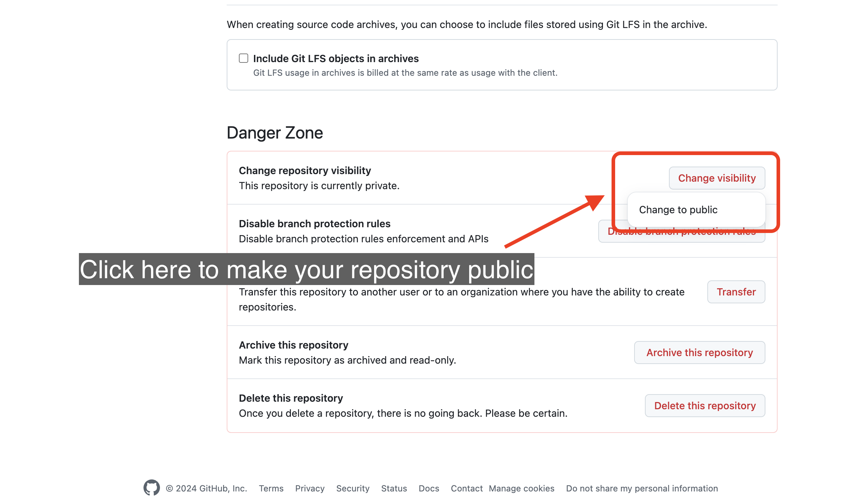Viewport: 868px width, 504px height.
Task: Open the Security page
Action: (353, 488)
